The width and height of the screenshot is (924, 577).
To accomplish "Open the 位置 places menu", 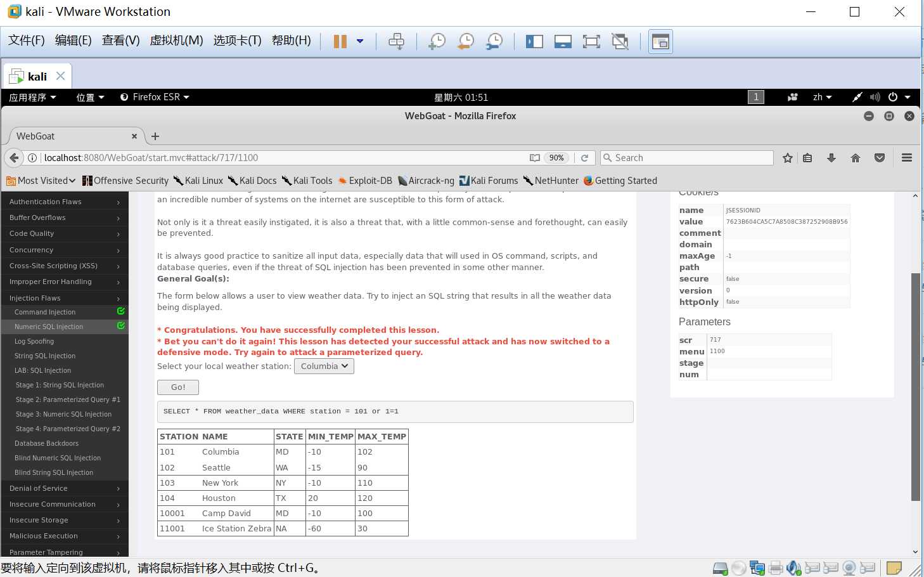I will [90, 97].
